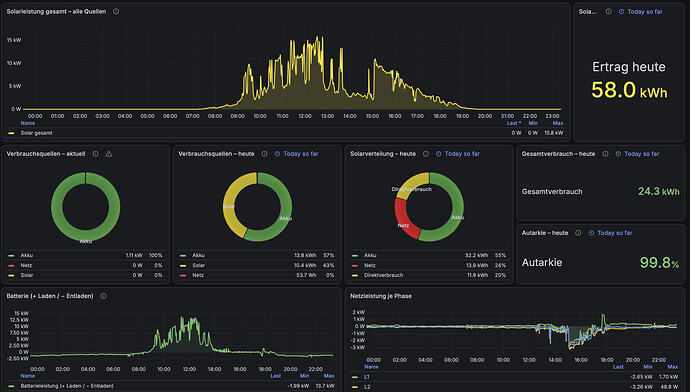690x392 pixels.
Task: Click Verbrauchsquellen – aktuell panel title
Action: 46,154
